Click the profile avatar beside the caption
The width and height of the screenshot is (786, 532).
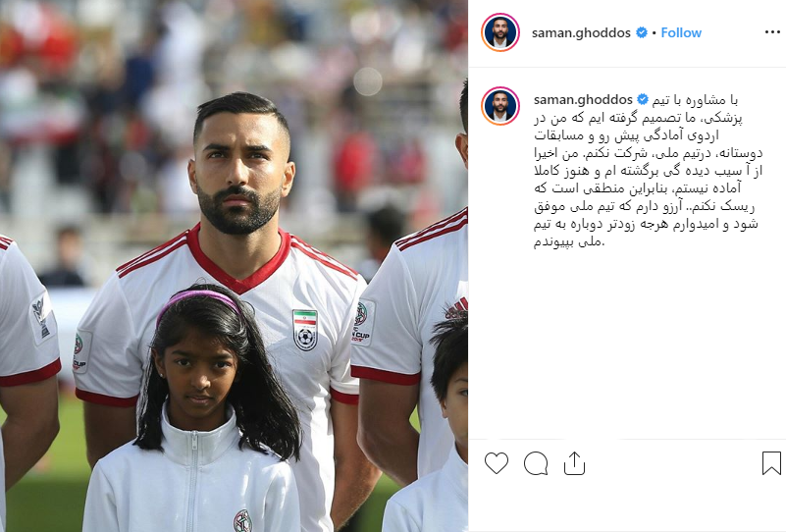(x=500, y=105)
